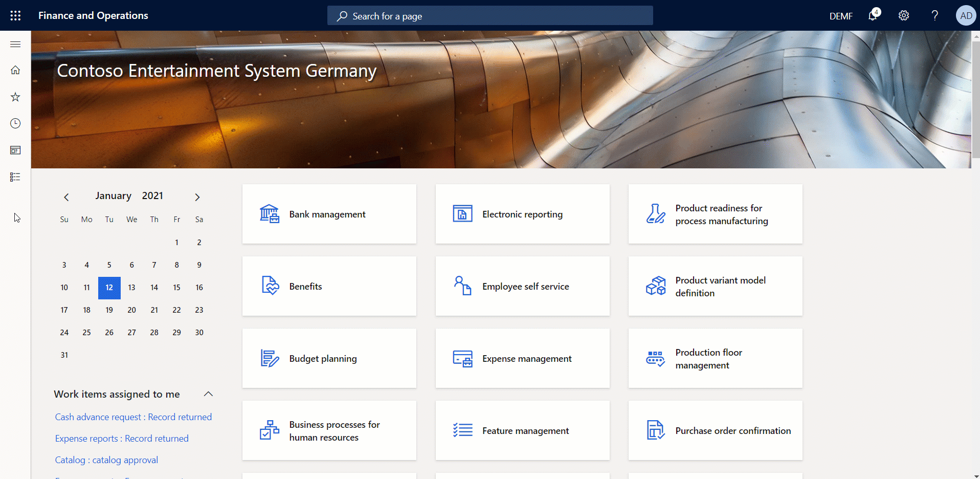Open Recent clock icon in sidebar
The image size is (980, 479).
(x=15, y=123)
